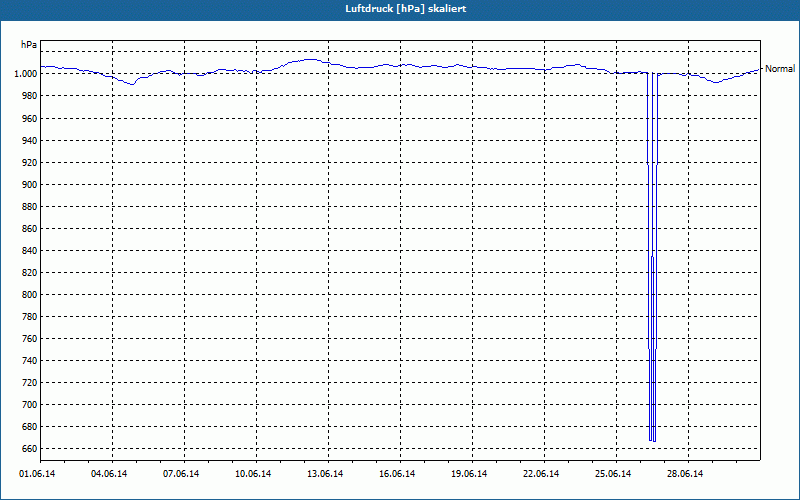The height and width of the screenshot is (500, 800).
Task: Select the 700 y-axis label
Action: [x=29, y=404]
